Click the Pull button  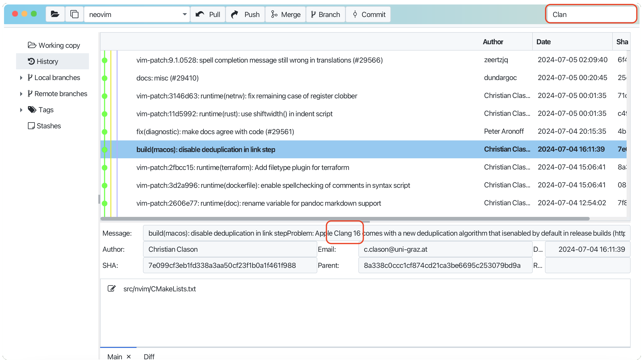tap(208, 14)
